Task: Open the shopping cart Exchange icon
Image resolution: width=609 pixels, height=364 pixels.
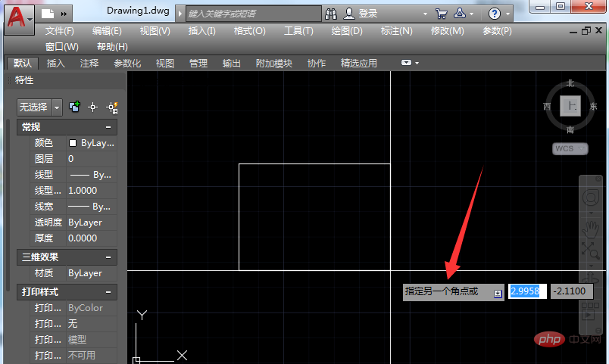Action: click(441, 14)
